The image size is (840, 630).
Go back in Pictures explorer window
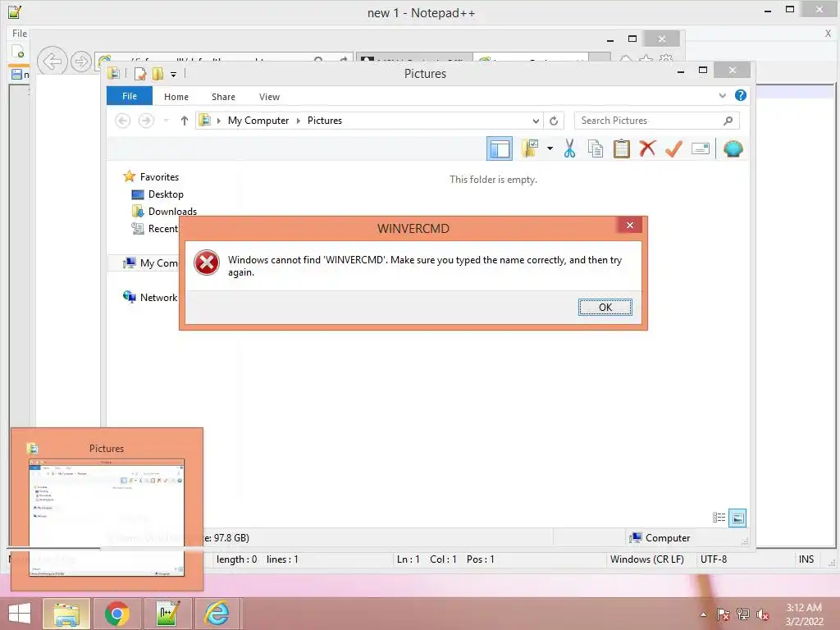click(123, 121)
